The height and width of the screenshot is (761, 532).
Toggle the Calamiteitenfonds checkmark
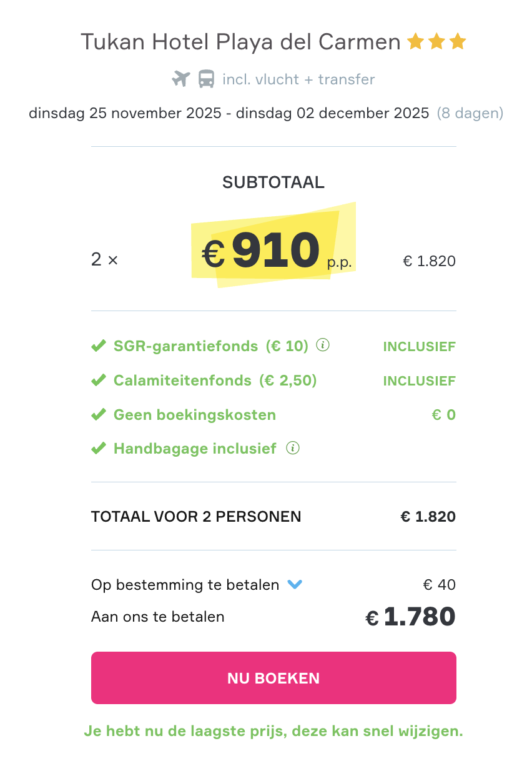click(99, 379)
